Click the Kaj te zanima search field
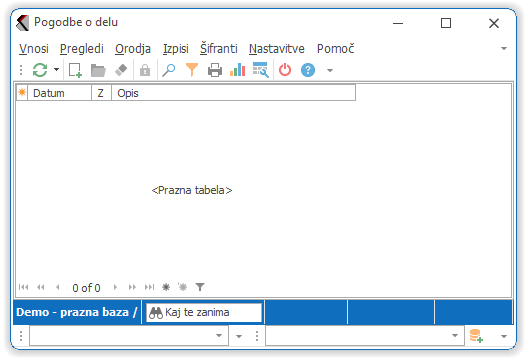 204,312
